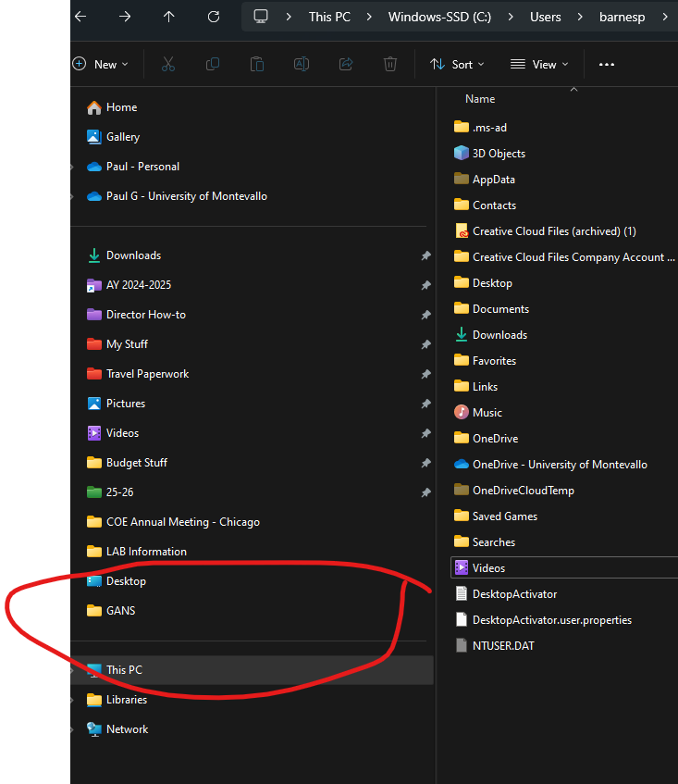Open the View dropdown menu
The height and width of the screenshot is (784, 678).
[539, 64]
